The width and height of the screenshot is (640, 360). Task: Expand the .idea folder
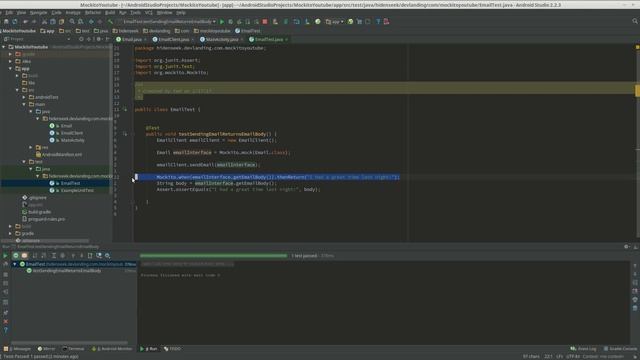(11, 61)
